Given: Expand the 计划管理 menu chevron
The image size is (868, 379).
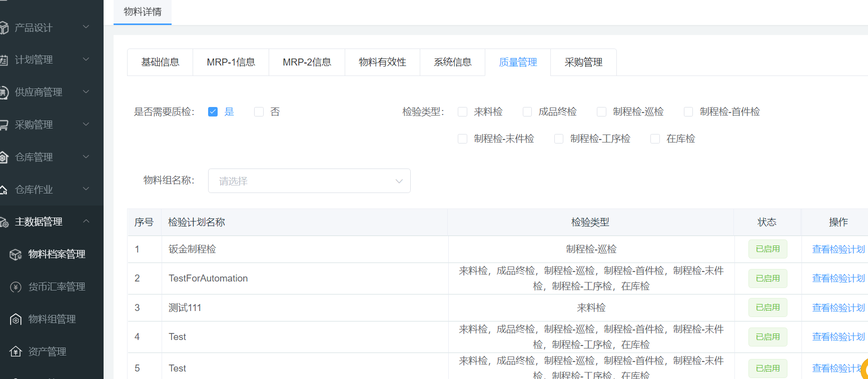Looking at the screenshot, I should [x=86, y=59].
